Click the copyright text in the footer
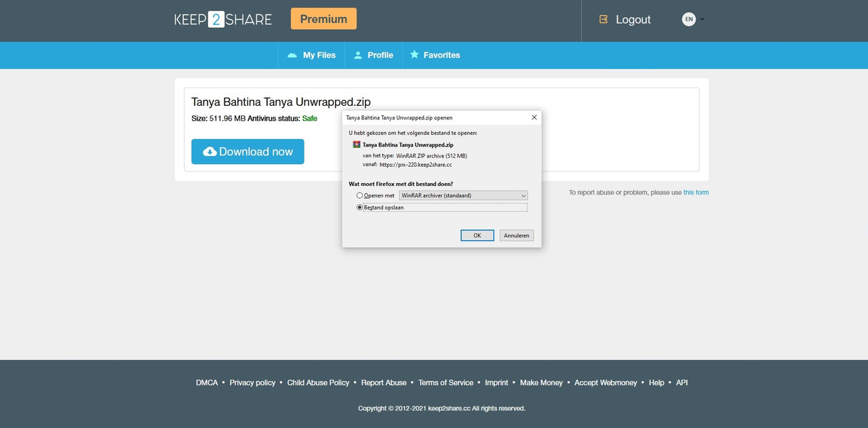 coord(441,408)
